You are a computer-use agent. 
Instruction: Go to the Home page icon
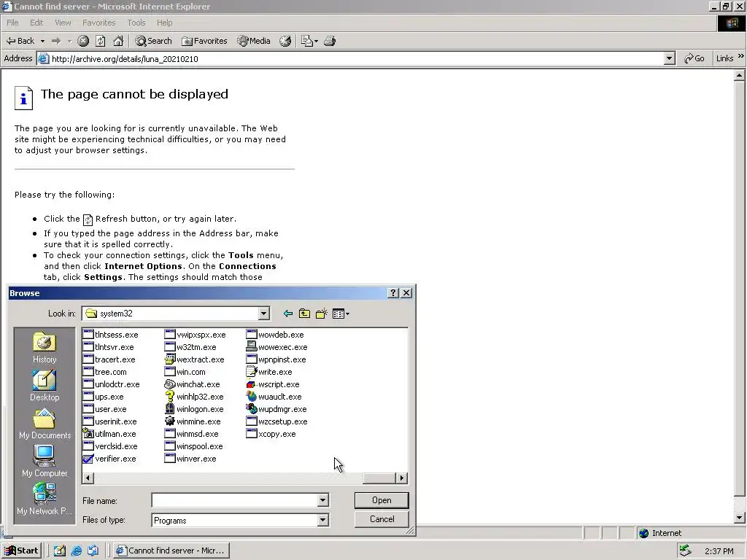(118, 41)
